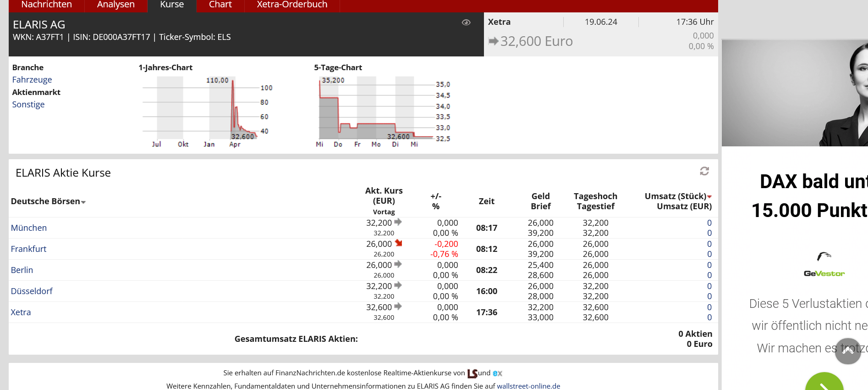
Task: Click the green arrow button in the ad
Action: pyautogui.click(x=824, y=383)
